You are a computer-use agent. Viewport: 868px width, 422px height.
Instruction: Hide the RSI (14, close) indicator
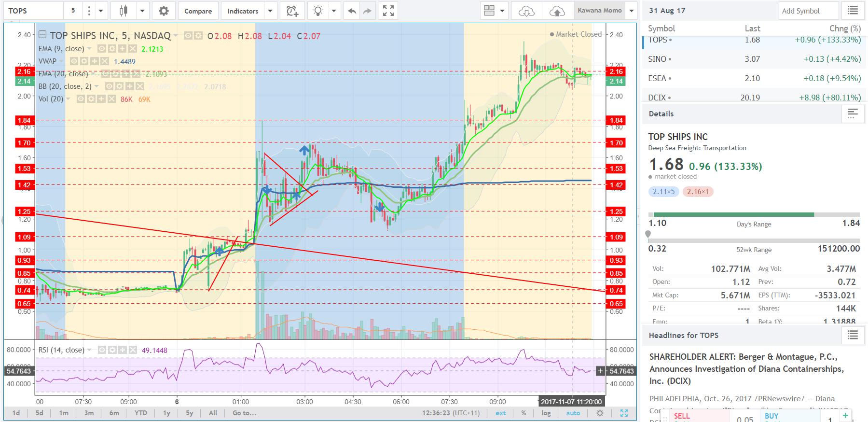pyautogui.click(x=102, y=350)
